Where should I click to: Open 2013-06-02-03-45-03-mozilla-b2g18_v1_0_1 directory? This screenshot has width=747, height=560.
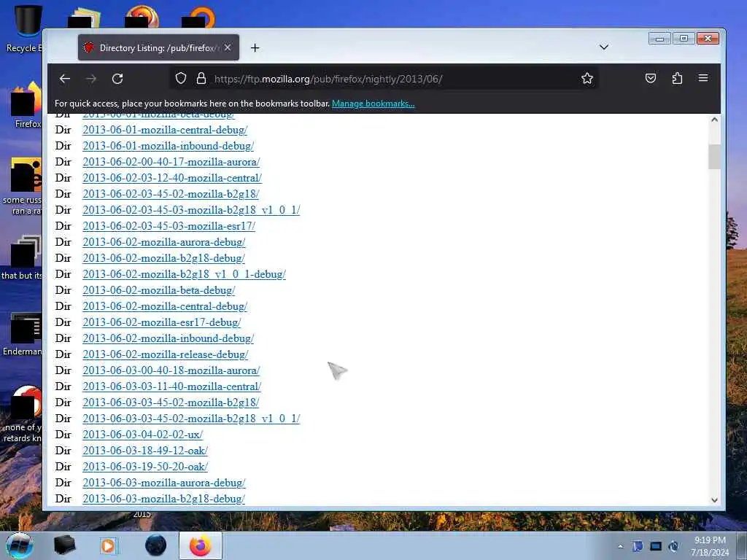[x=191, y=210]
